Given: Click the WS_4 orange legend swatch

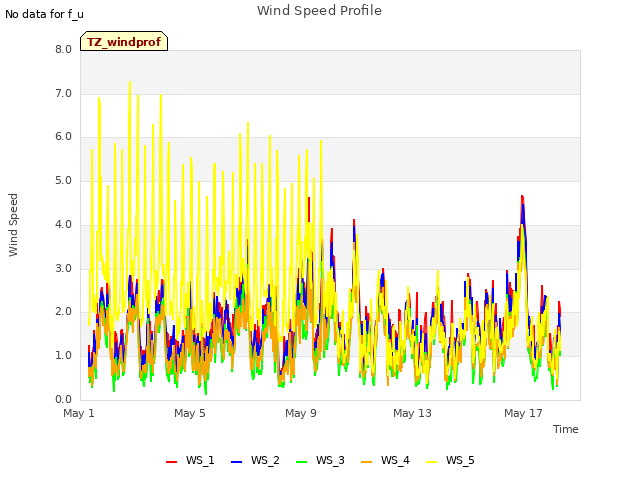Looking at the screenshot, I should (x=367, y=461).
